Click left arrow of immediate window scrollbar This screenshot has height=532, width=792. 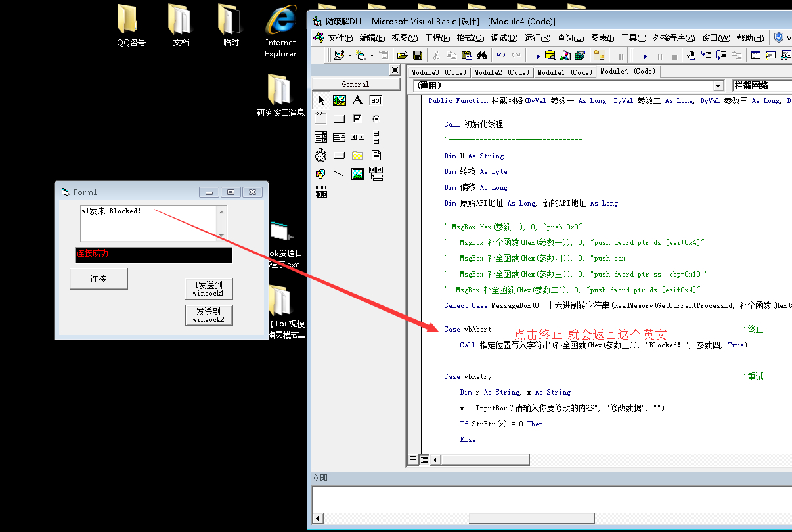[318, 519]
